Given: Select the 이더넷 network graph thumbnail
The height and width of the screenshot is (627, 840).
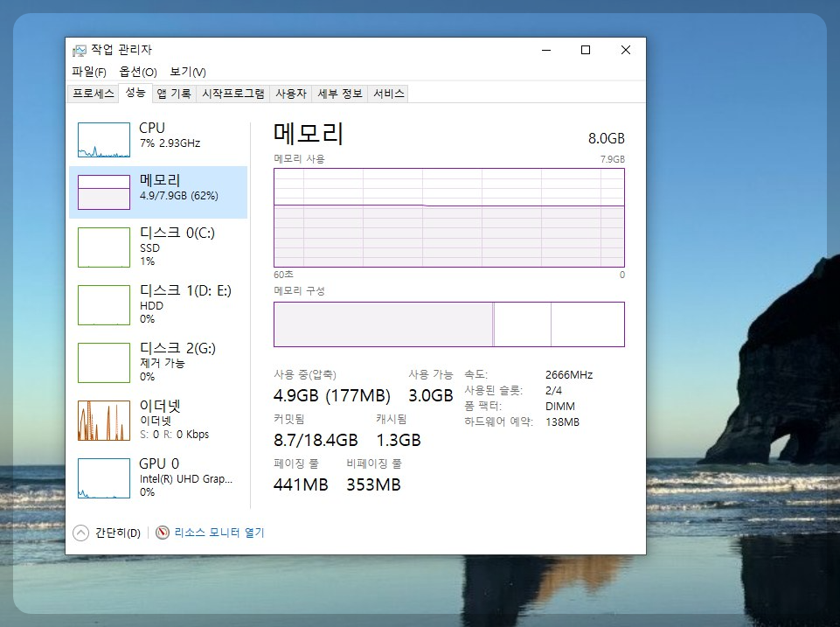Looking at the screenshot, I should (x=104, y=421).
